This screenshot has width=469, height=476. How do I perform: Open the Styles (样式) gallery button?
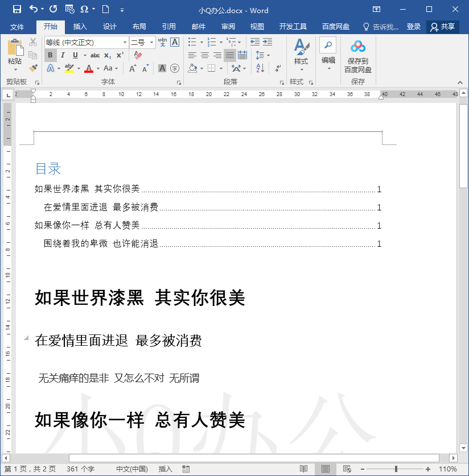301,55
